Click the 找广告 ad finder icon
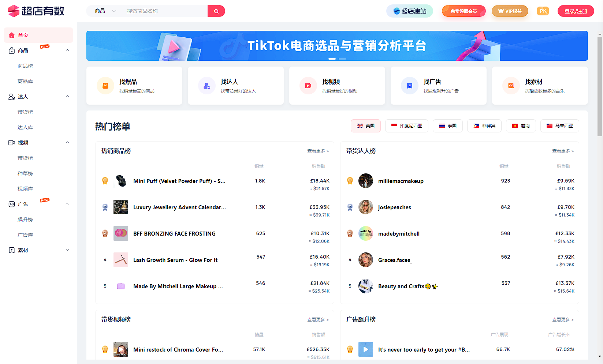603x364 pixels. click(x=410, y=85)
